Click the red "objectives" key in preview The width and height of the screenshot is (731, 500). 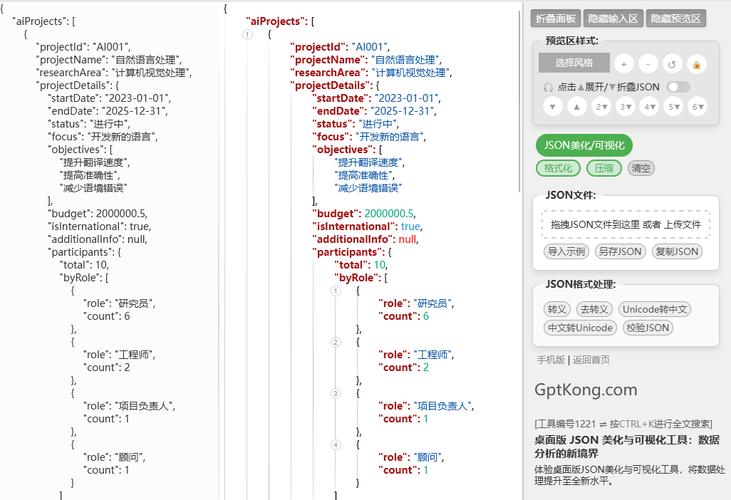click(x=344, y=150)
